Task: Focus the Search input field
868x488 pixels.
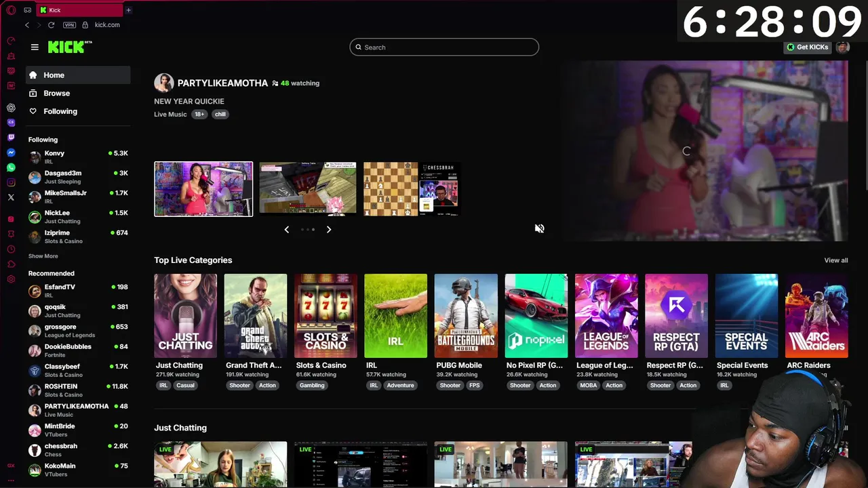Action: [x=444, y=47]
